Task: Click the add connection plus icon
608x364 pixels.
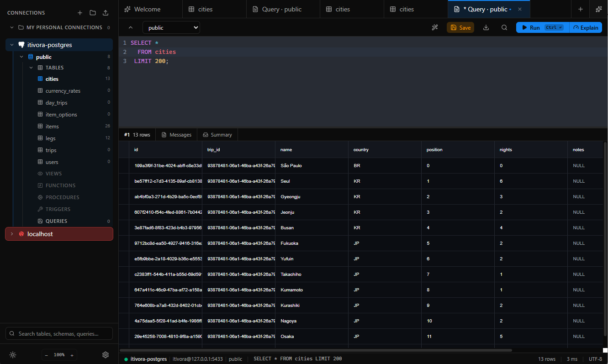Action: (x=80, y=12)
